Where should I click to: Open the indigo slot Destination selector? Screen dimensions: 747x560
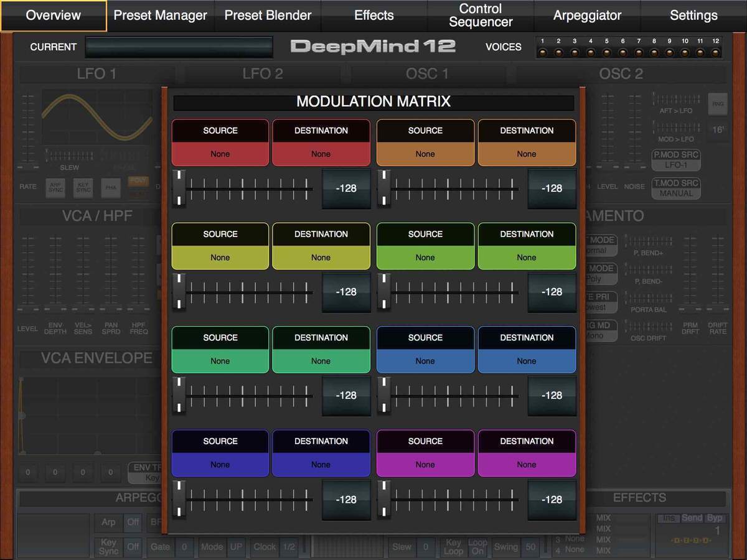[321, 453]
